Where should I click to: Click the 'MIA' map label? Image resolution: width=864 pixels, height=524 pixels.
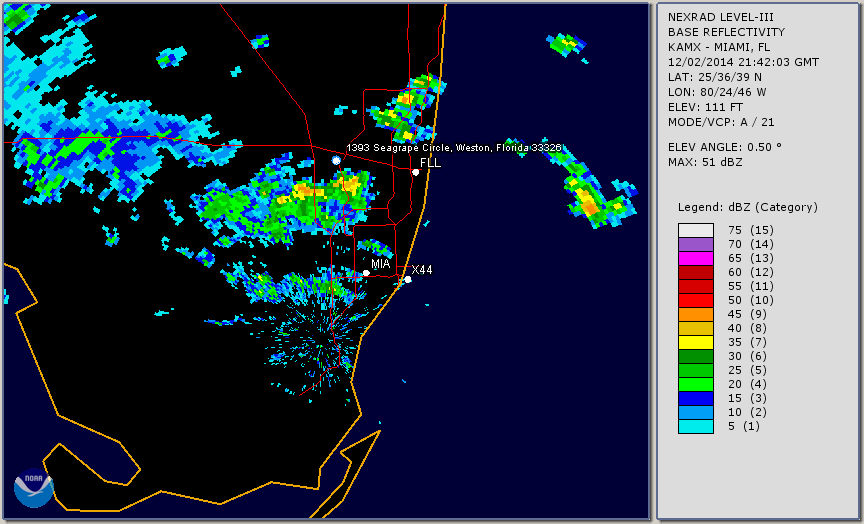381,264
